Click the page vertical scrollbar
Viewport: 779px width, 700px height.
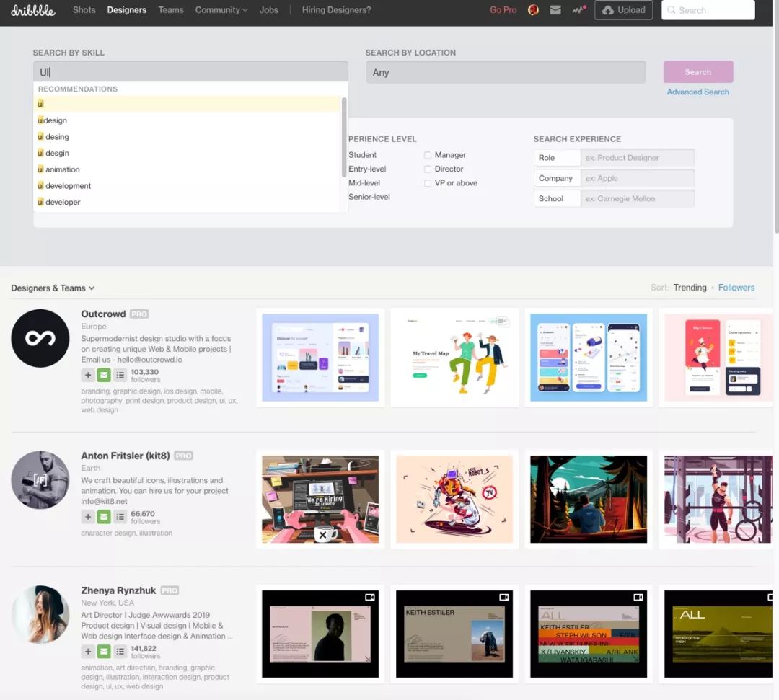coord(776,116)
